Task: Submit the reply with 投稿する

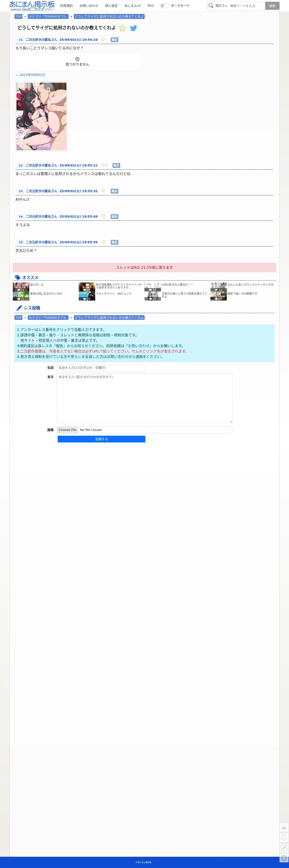Action: (x=101, y=439)
